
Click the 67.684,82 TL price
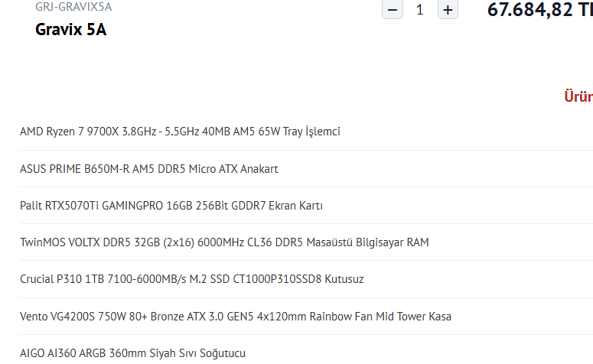coord(540,9)
